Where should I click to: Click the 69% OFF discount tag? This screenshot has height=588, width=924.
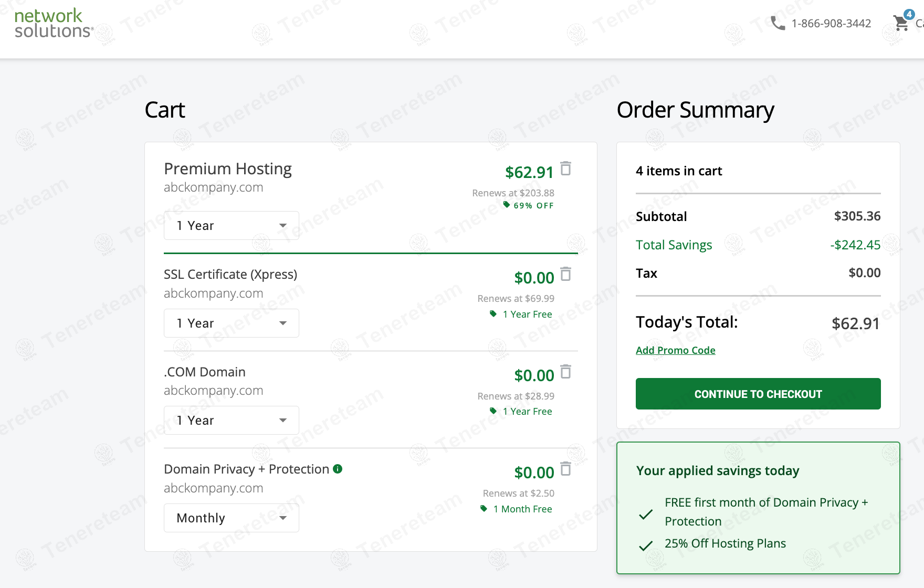[533, 206]
